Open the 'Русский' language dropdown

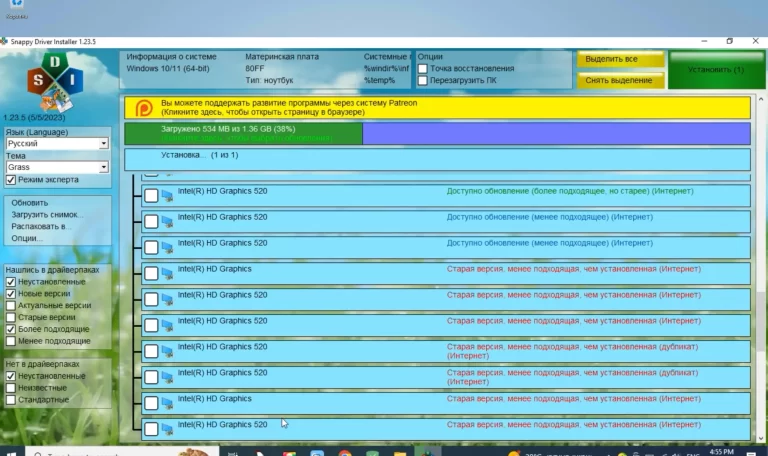point(57,144)
